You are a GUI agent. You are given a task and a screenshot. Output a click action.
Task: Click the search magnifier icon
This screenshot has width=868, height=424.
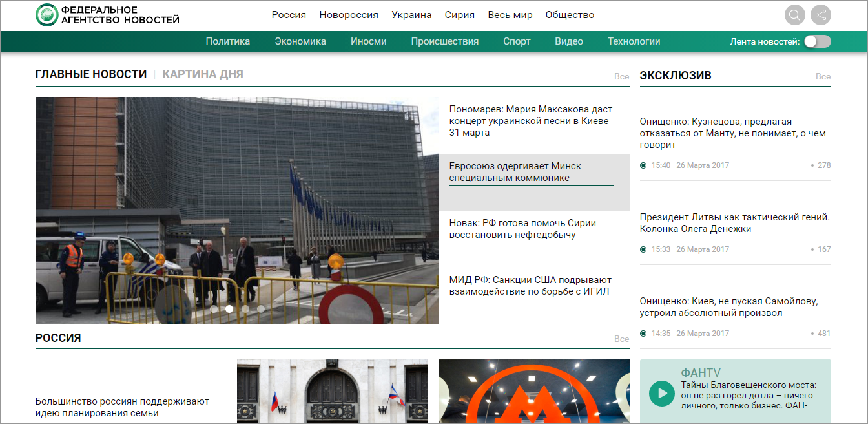click(x=795, y=15)
